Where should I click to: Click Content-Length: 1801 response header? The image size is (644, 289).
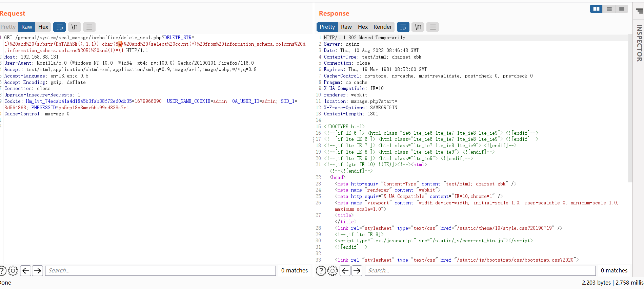[x=351, y=114]
